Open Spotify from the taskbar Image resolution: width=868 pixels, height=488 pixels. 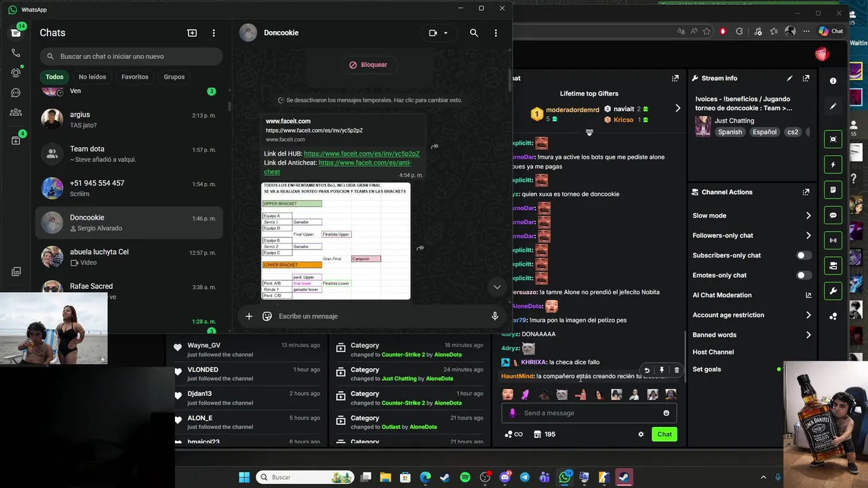click(x=465, y=477)
